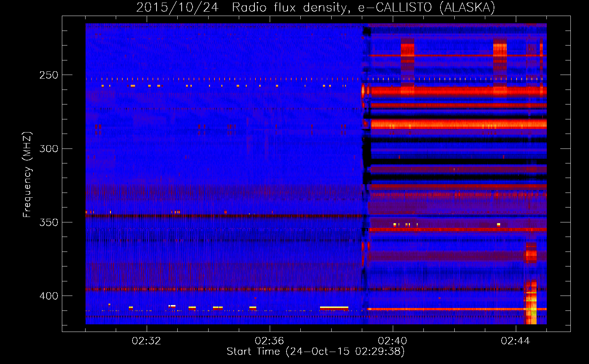
Task: Click the 300 frequency tick label
Action: click(49, 149)
